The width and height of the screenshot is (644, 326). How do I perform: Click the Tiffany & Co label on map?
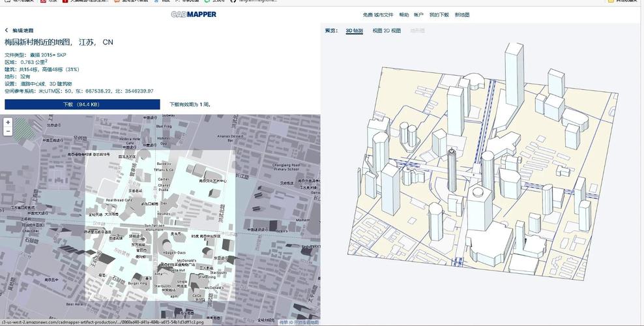click(164, 170)
